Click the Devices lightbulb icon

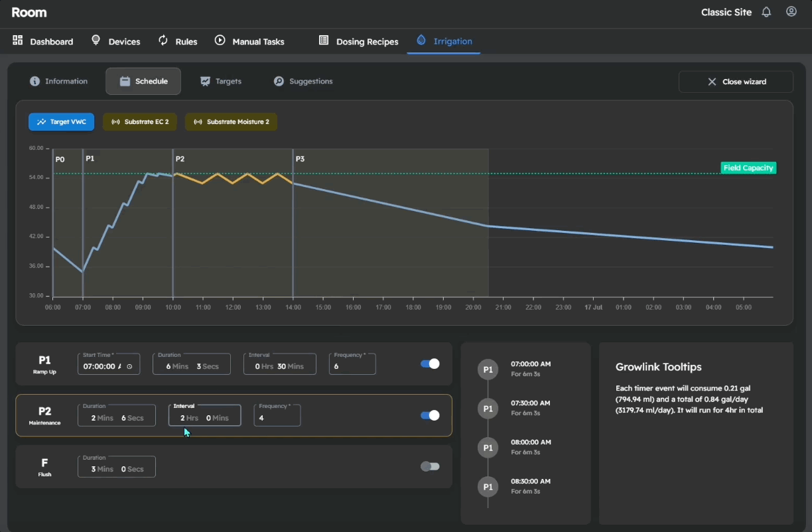96,40
